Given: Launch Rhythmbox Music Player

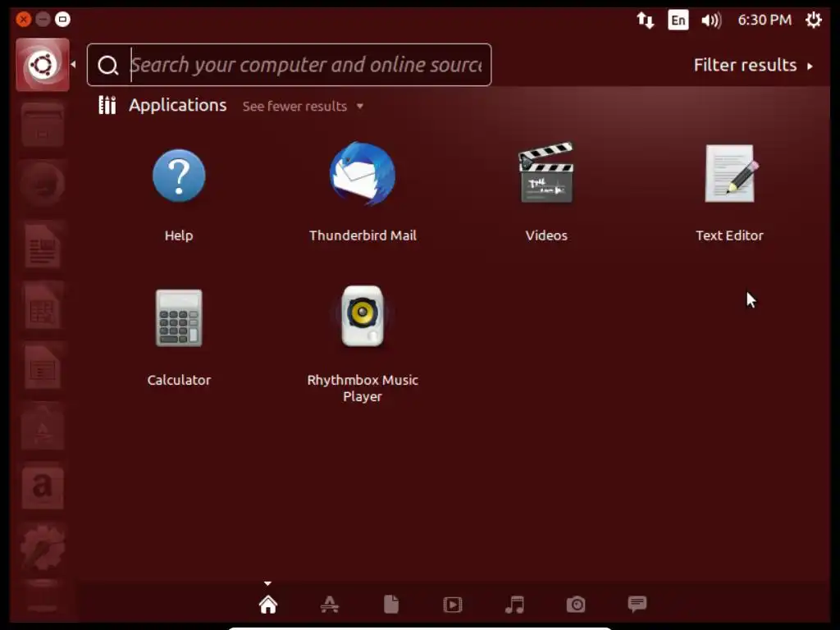Looking at the screenshot, I should [363, 316].
